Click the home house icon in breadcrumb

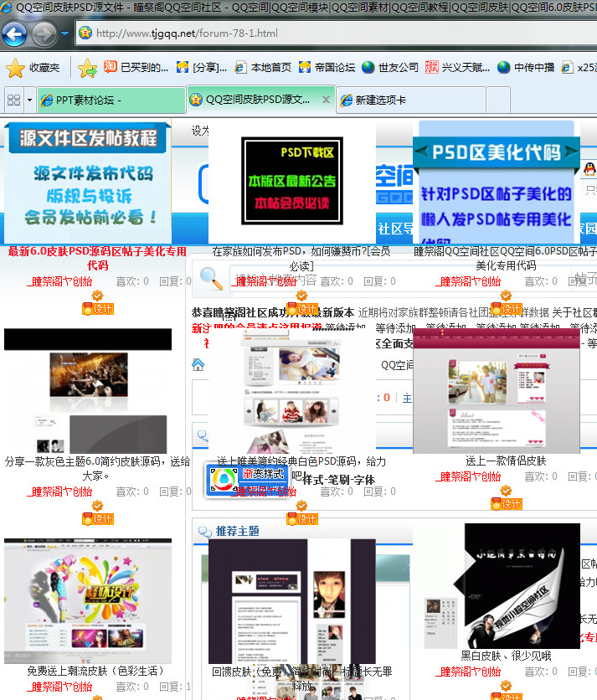198,365
